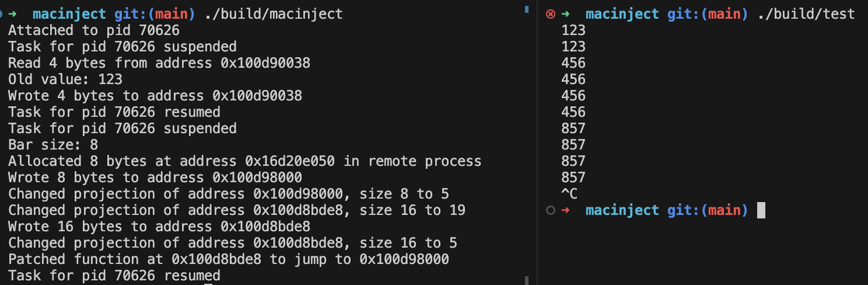Click the 'Patched function at 0x100d8bde8' line
868x285 pixels.
click(x=229, y=259)
